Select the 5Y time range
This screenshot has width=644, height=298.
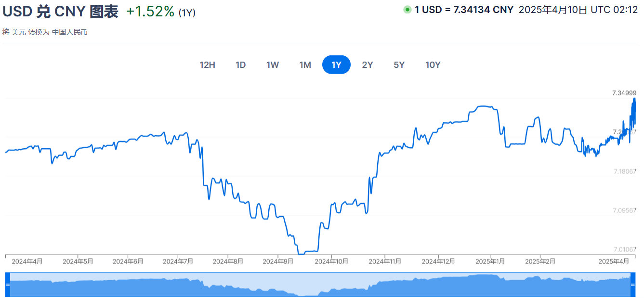(x=399, y=65)
